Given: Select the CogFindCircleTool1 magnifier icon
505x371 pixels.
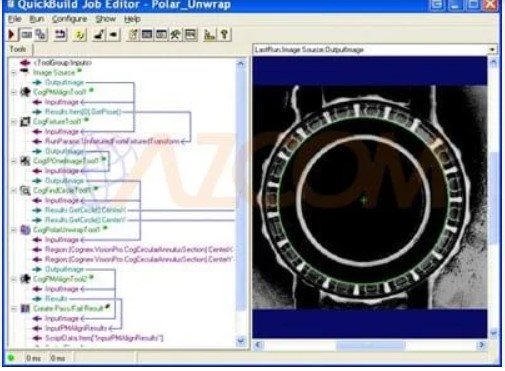Looking at the screenshot, I should point(25,191).
